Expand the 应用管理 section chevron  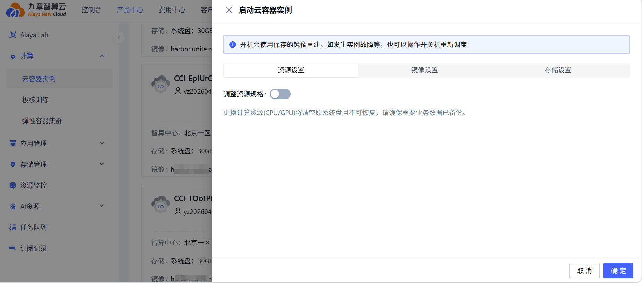point(102,143)
